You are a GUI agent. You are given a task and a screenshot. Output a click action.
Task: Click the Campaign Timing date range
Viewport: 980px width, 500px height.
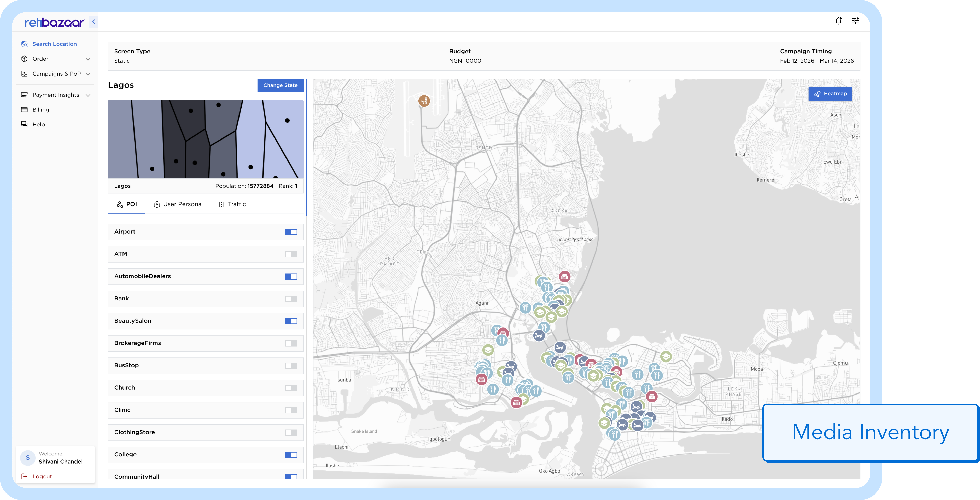point(817,61)
